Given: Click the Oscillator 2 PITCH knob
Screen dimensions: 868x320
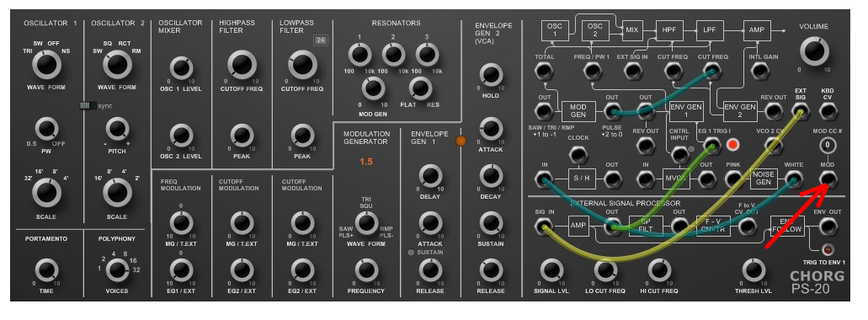Looking at the screenshot, I should 117,129.
